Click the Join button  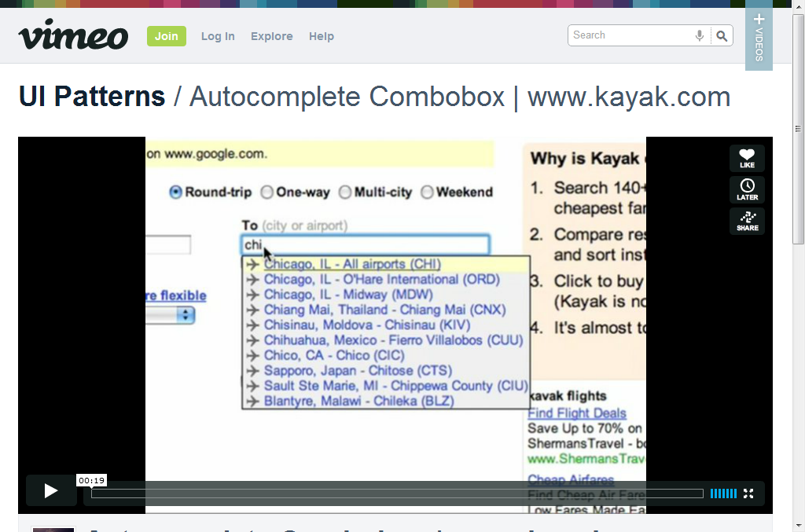(x=167, y=36)
